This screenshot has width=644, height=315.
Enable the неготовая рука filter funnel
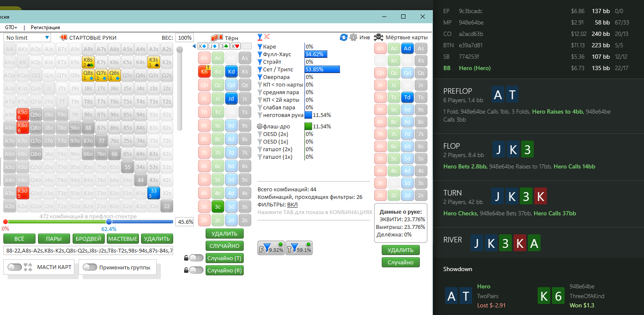[260, 115]
